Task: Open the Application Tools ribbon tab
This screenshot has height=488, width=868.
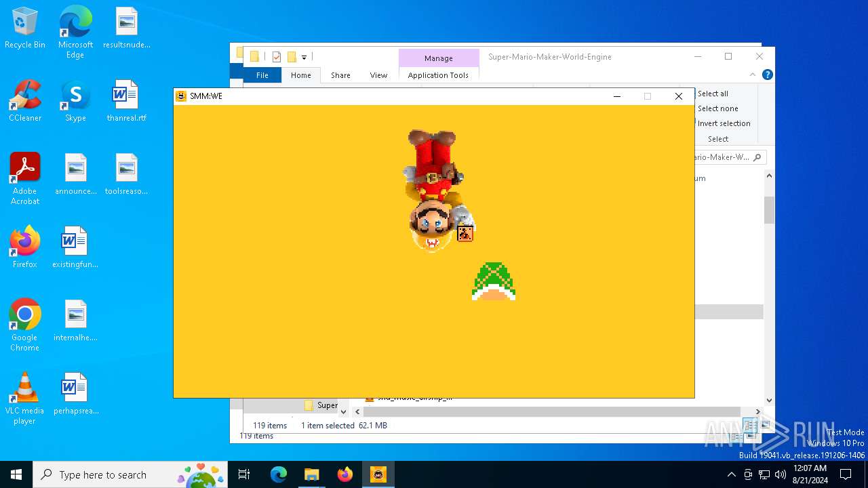Action: pos(438,75)
